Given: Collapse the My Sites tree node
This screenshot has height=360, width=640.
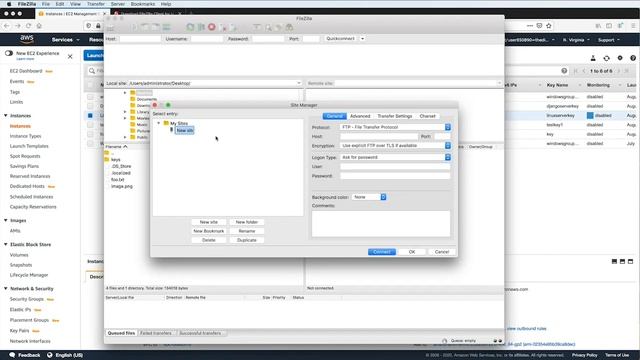Looking at the screenshot, I should click(158, 123).
